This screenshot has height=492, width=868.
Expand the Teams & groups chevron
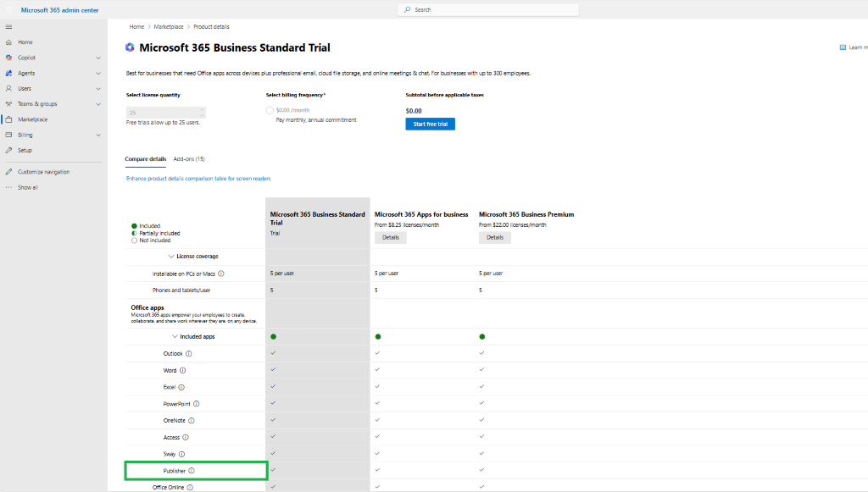click(98, 104)
